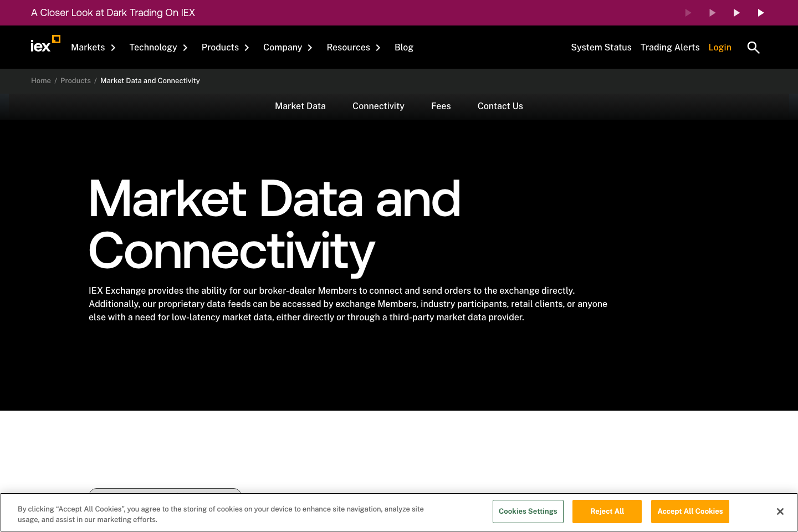Switch to the Market Data tab
Viewport: 798px width, 532px height.
300,106
